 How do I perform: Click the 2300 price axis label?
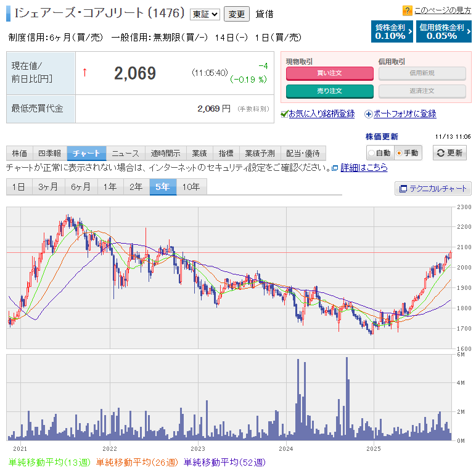[464, 207]
